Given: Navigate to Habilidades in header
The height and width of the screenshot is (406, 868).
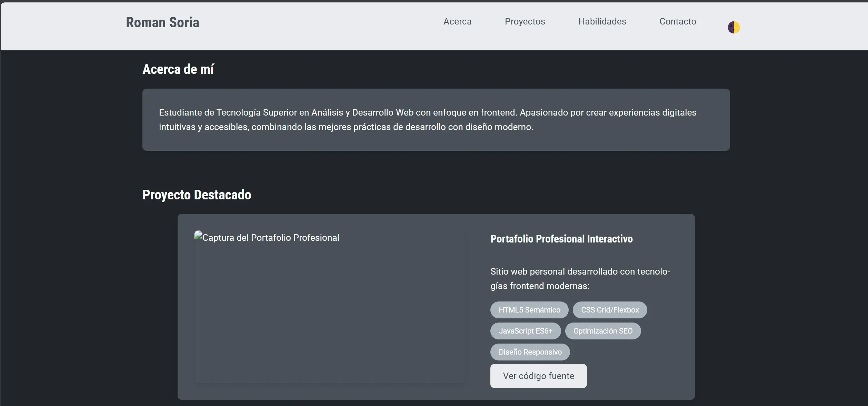Looking at the screenshot, I should [602, 21].
